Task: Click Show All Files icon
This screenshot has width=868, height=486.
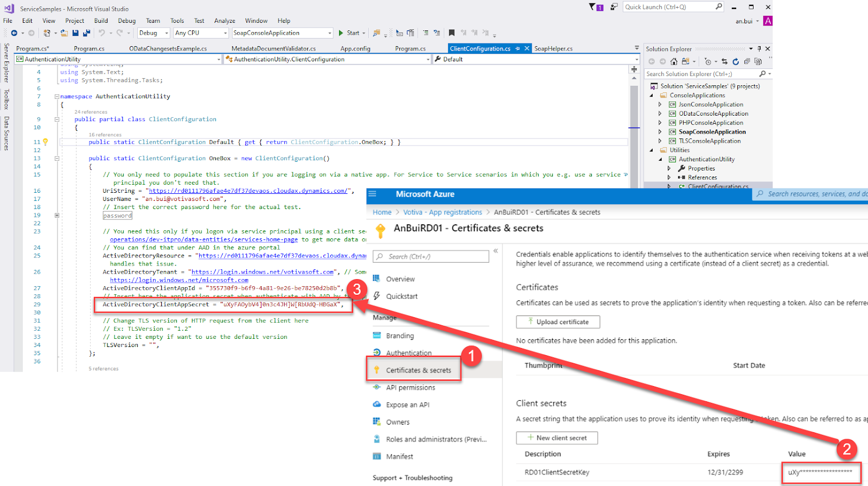Action: (758, 61)
